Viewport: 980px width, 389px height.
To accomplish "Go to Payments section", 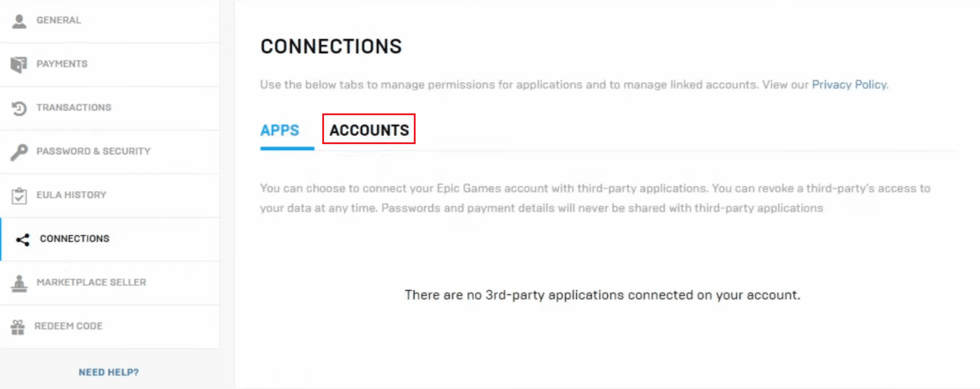I will [62, 64].
